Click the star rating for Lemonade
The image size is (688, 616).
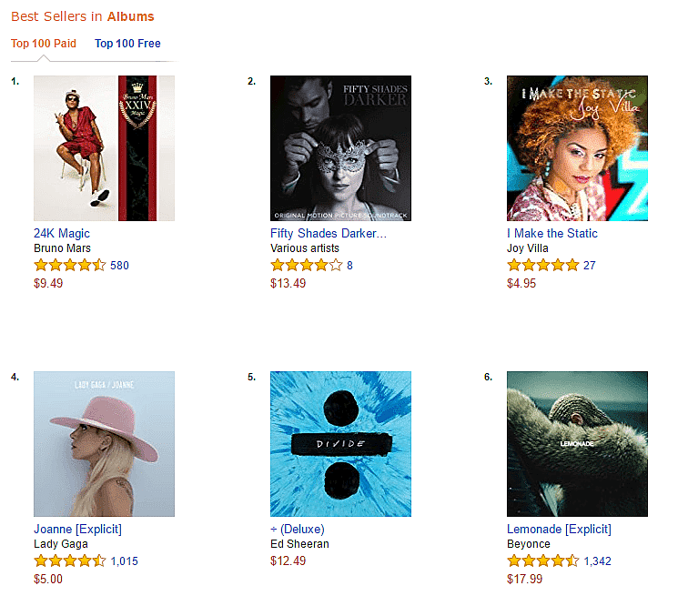[542, 561]
